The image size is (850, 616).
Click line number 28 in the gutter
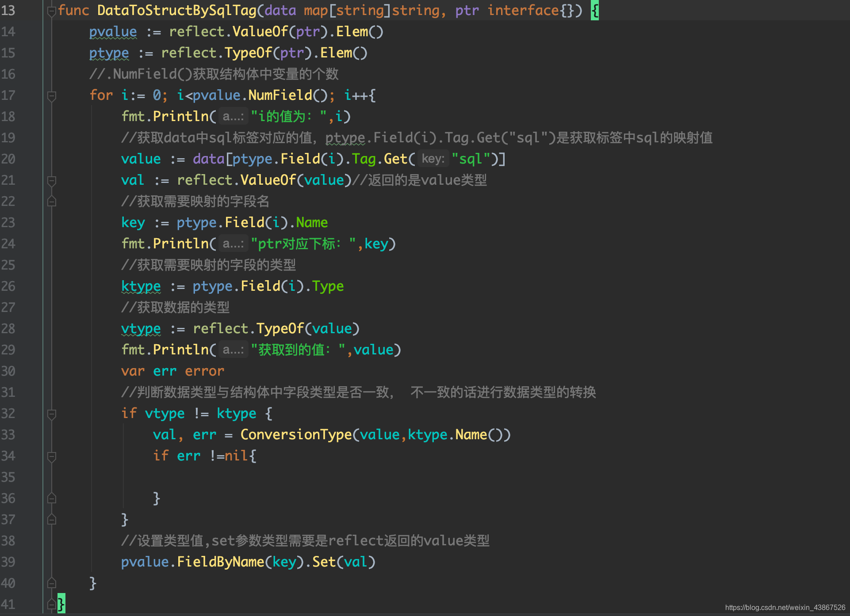(x=8, y=329)
